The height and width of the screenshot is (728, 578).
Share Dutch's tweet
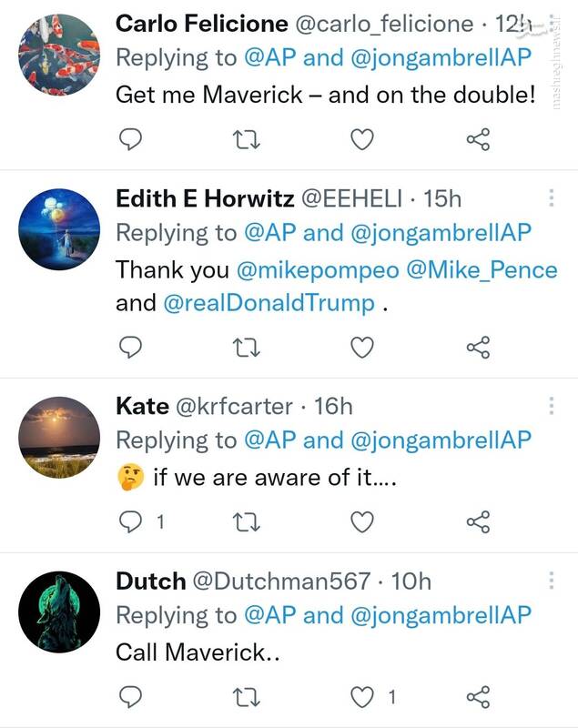(478, 697)
